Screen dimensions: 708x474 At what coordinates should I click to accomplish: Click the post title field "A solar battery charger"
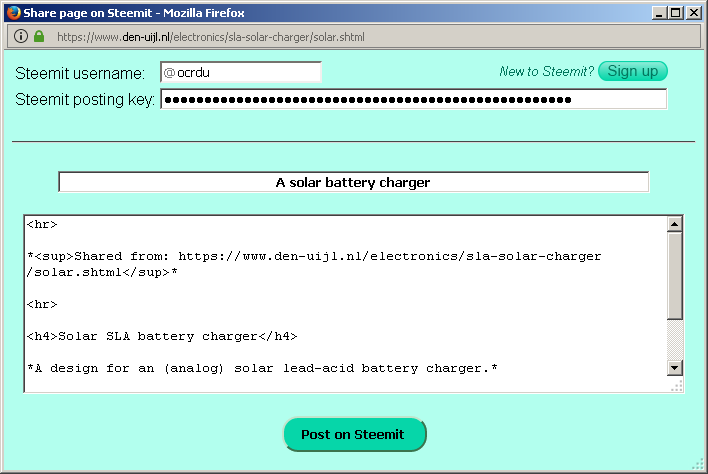(354, 182)
